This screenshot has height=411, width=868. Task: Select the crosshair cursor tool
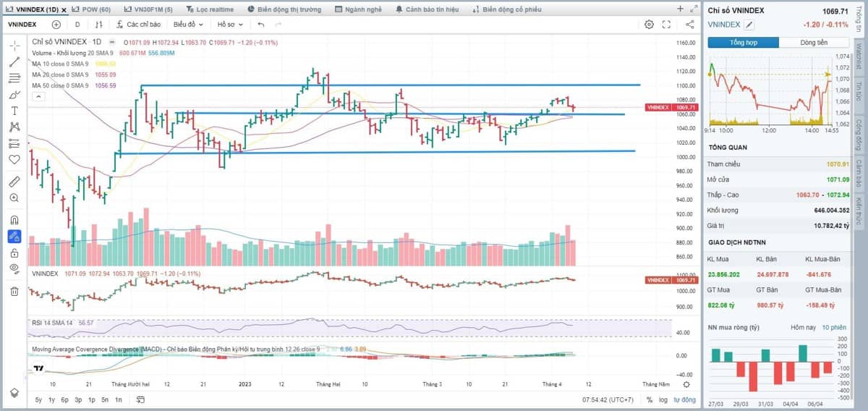[14, 45]
